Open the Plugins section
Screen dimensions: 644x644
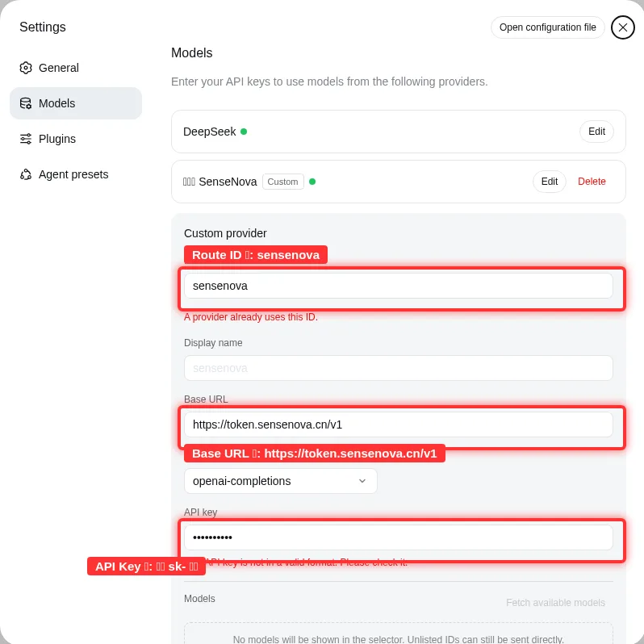76,139
